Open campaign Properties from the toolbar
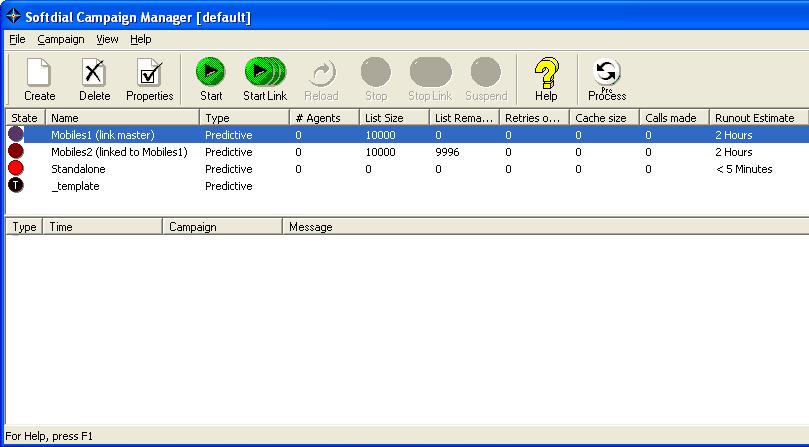 tap(150, 79)
